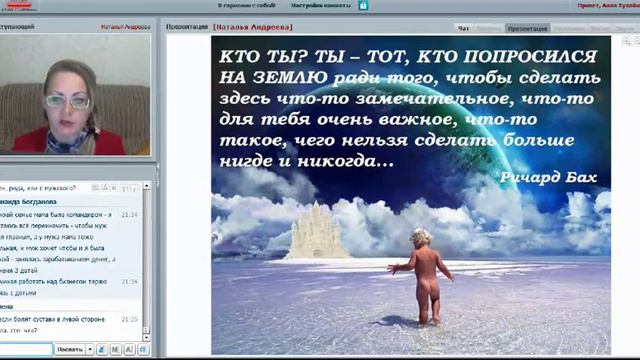Click '[Наталья Андреева]' in the presentation header
The width and height of the screenshot is (640, 360).
pyautogui.click(x=253, y=27)
